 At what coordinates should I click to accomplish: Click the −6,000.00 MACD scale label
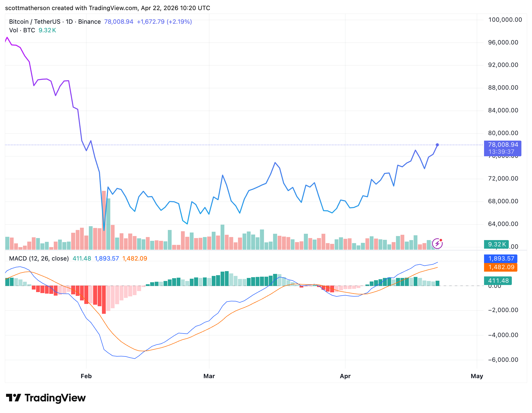click(x=503, y=360)
